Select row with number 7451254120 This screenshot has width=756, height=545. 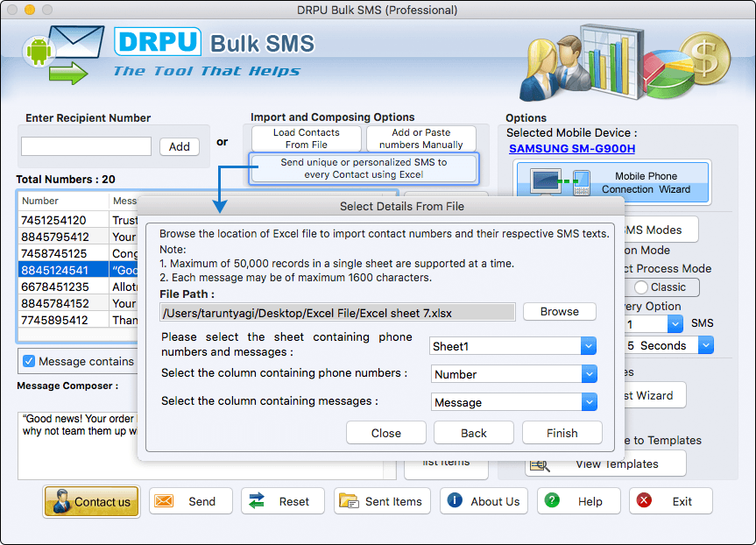click(x=78, y=220)
